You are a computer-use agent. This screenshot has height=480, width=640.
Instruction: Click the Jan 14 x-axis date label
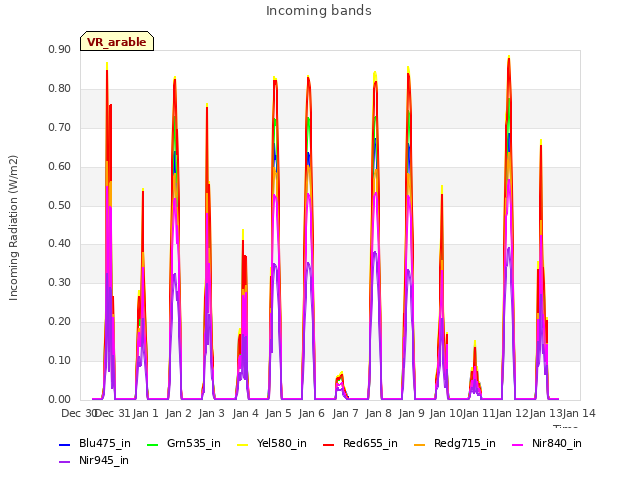[579, 413]
